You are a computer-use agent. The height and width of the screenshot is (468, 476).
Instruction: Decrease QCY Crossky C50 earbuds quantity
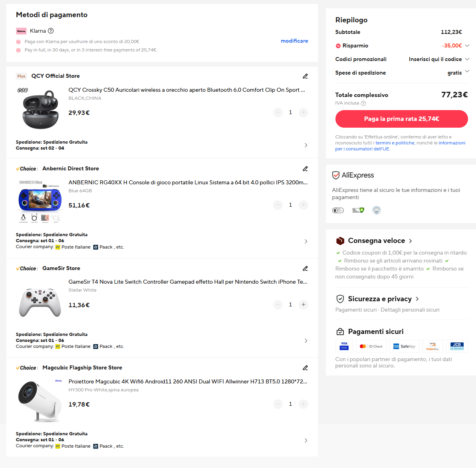278,113
